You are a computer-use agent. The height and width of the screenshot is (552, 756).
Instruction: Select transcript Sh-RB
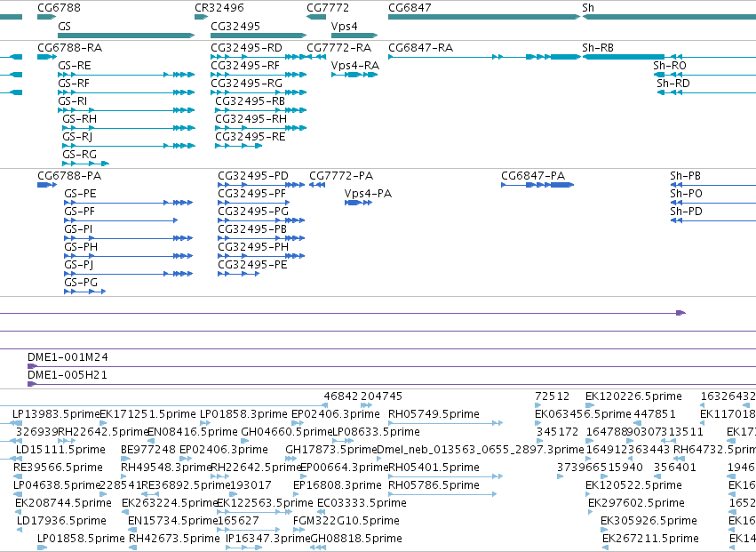[598, 48]
